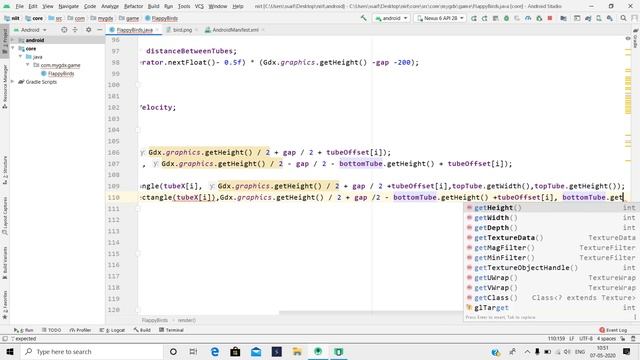Switch to the bird.png editor tab
The width and height of the screenshot is (640, 360).
tap(182, 30)
